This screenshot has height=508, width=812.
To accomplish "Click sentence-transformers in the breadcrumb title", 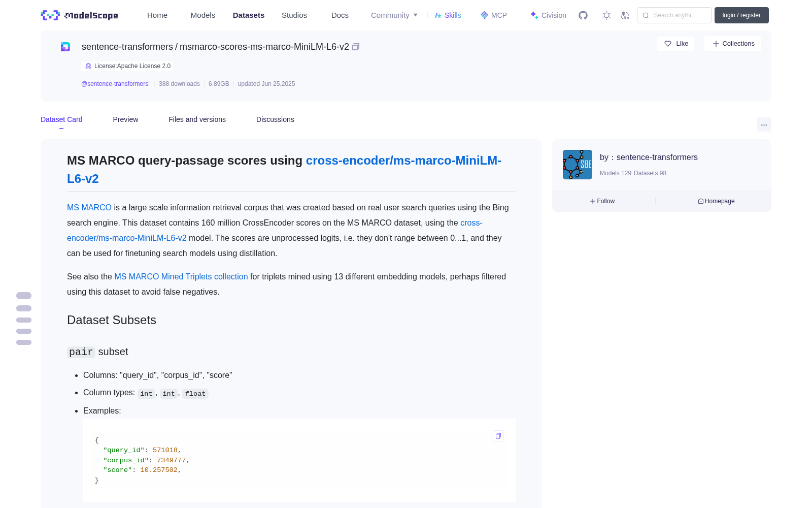I will click(x=127, y=47).
